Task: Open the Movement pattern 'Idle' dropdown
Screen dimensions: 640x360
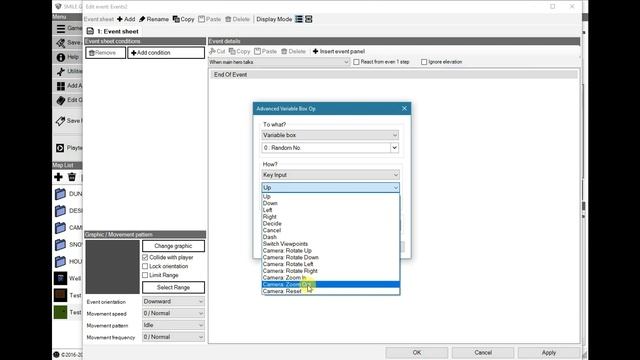Action: 173,325
